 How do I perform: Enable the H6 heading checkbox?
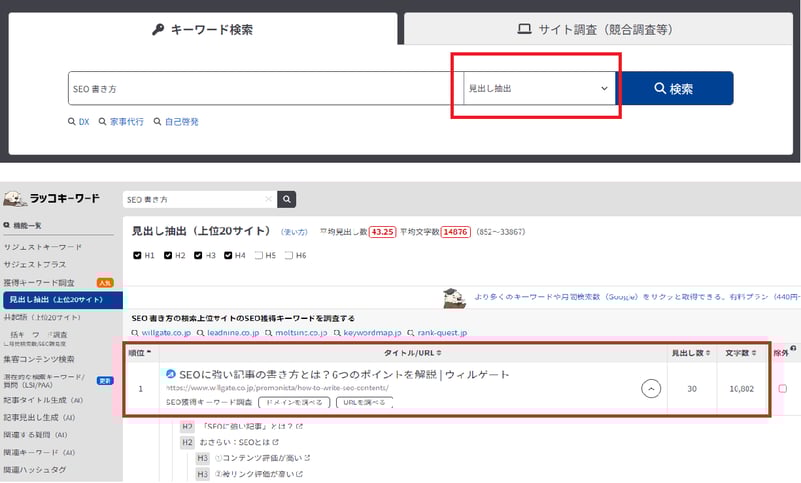point(289,255)
